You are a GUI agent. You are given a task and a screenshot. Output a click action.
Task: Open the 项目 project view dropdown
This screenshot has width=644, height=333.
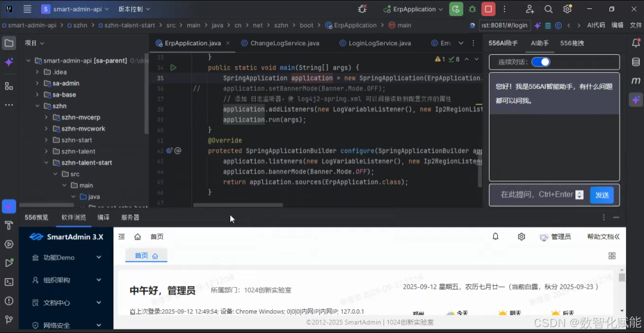34,43
